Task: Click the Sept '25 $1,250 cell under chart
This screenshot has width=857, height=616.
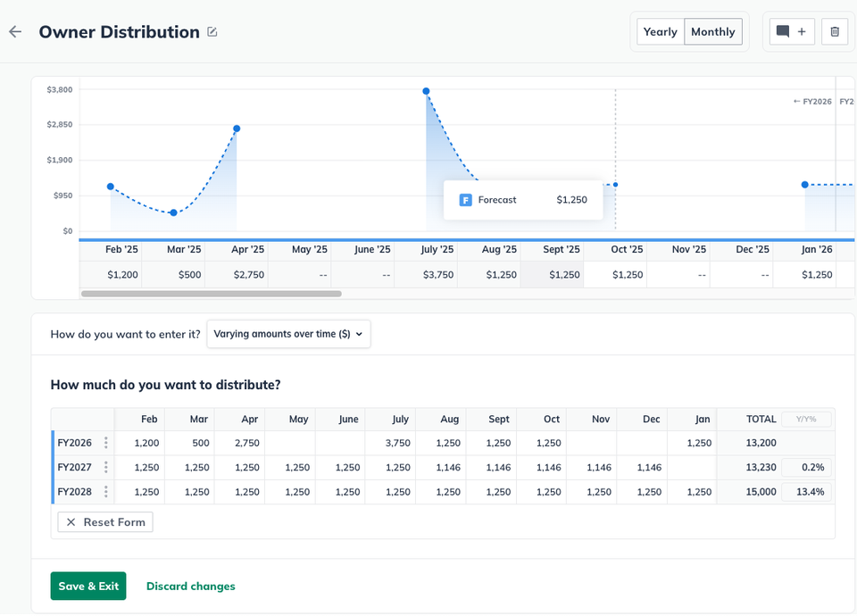Action: (x=552, y=274)
